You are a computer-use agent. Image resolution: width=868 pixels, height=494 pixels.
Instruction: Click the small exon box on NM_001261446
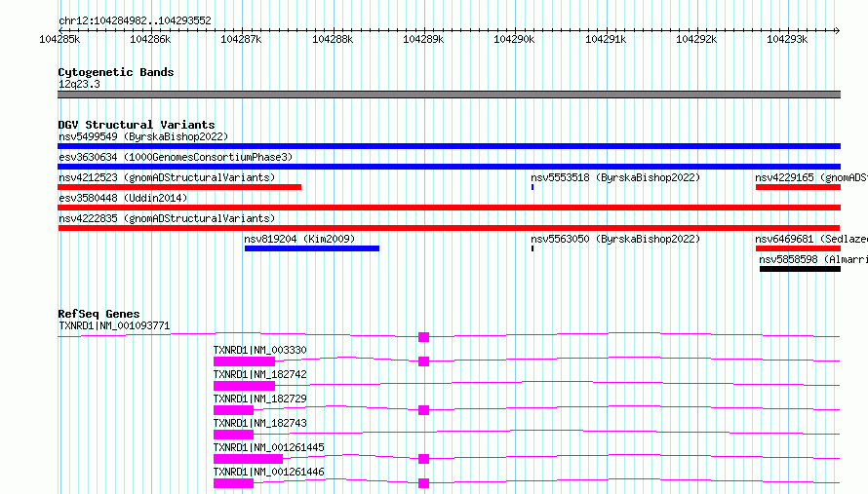(423, 483)
